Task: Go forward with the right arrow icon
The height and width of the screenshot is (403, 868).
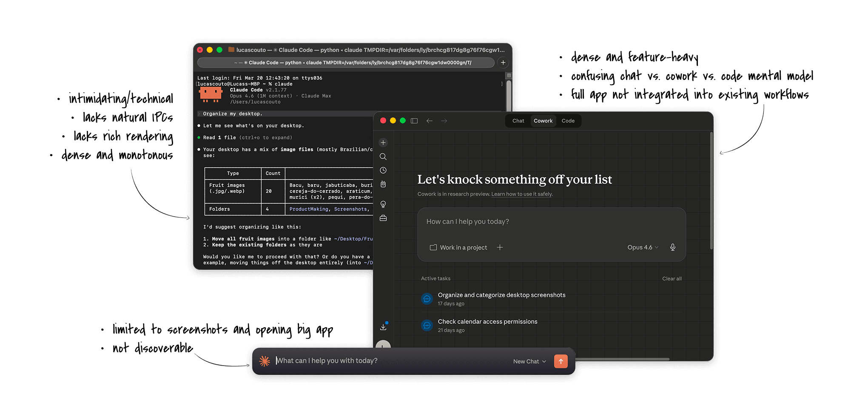Action: tap(444, 121)
